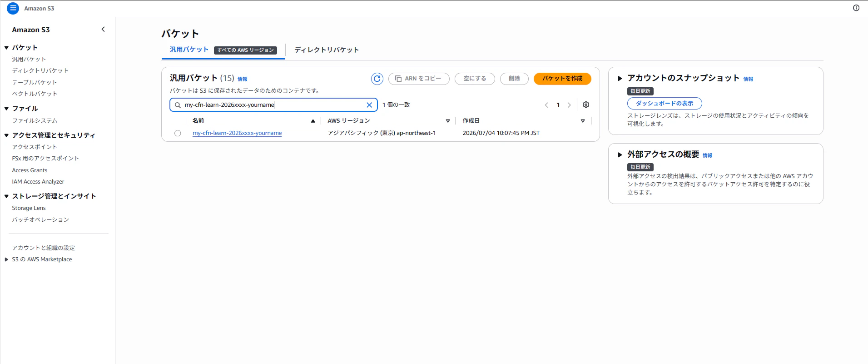Click 空にする button
Screen dimensions: 868x364
click(475, 79)
